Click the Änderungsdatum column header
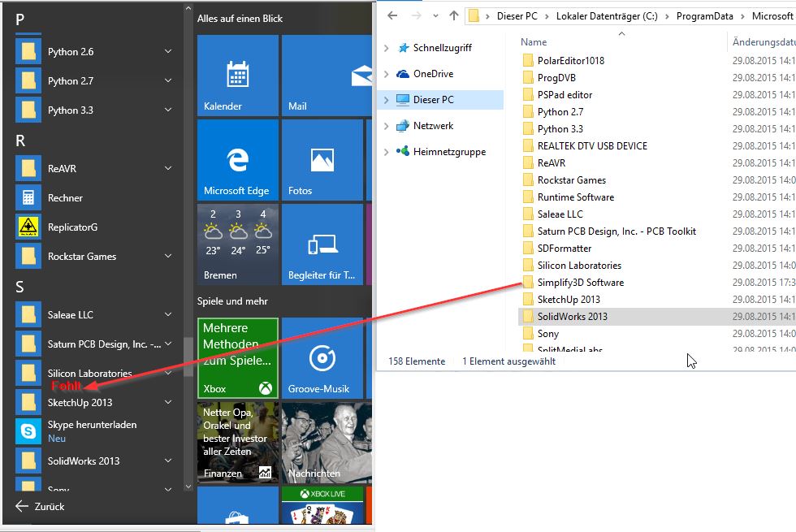 pyautogui.click(x=763, y=42)
